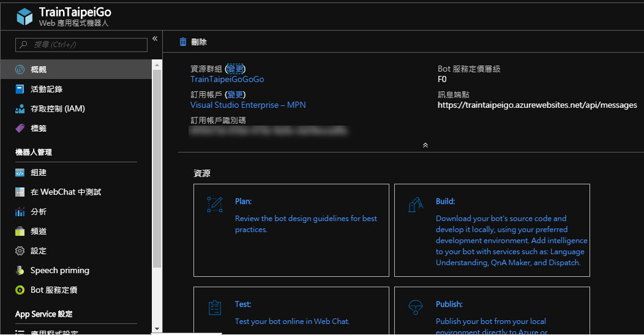Click the 存取控制 (IAM) icon
This screenshot has width=644, height=335.
pos(20,108)
